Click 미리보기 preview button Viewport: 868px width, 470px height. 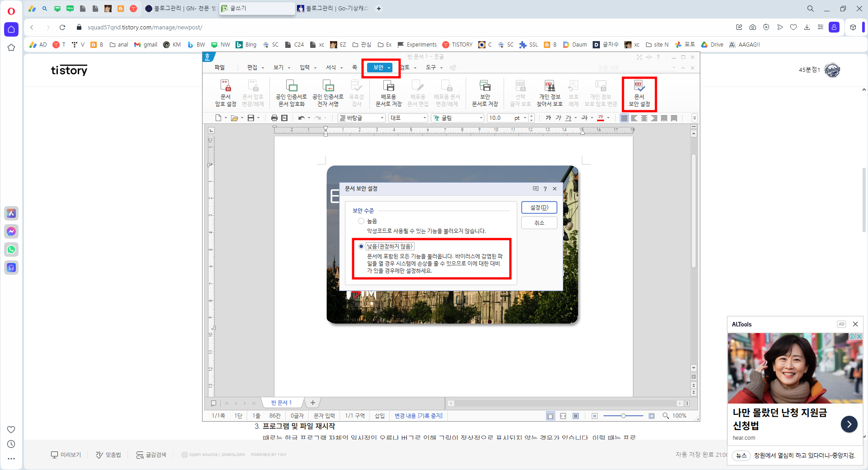[x=66, y=455]
